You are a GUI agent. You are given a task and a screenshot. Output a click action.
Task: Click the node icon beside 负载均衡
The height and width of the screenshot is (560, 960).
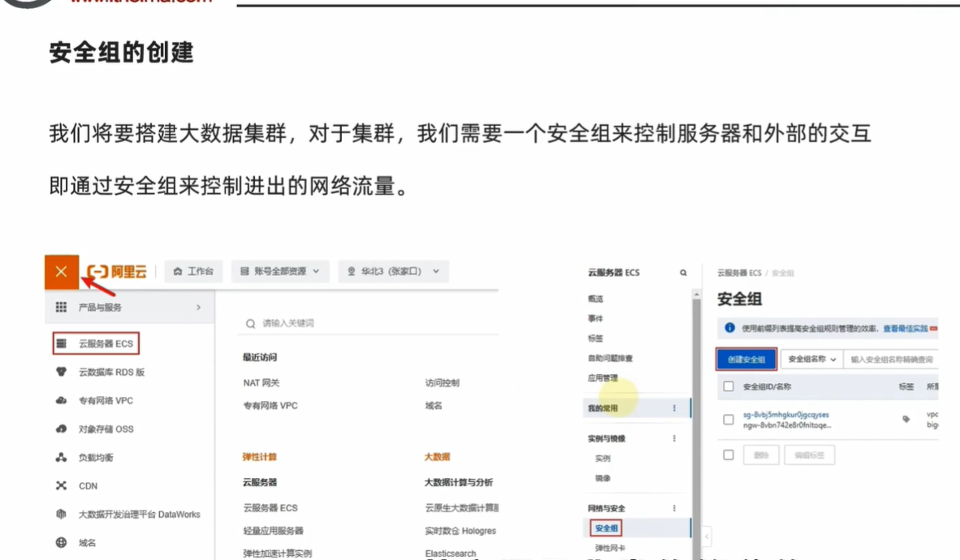tap(61, 457)
